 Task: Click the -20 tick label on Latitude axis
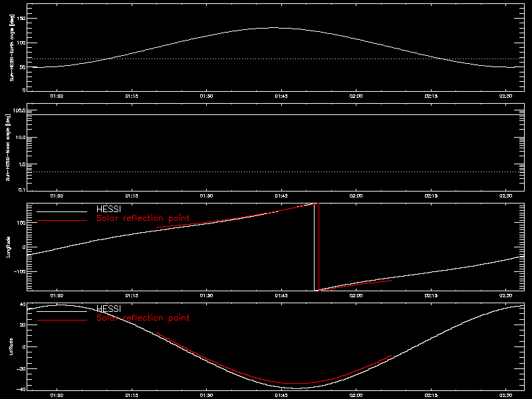pos(21,368)
